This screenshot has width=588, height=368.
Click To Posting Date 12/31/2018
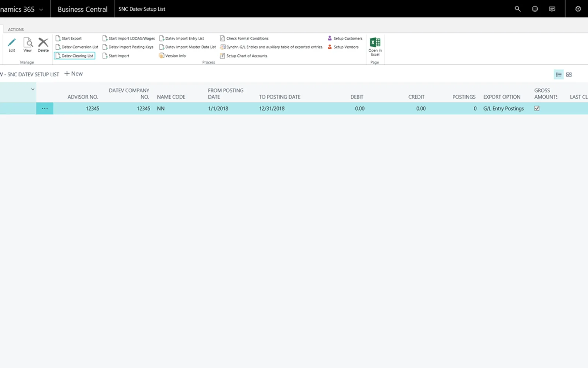tap(272, 109)
